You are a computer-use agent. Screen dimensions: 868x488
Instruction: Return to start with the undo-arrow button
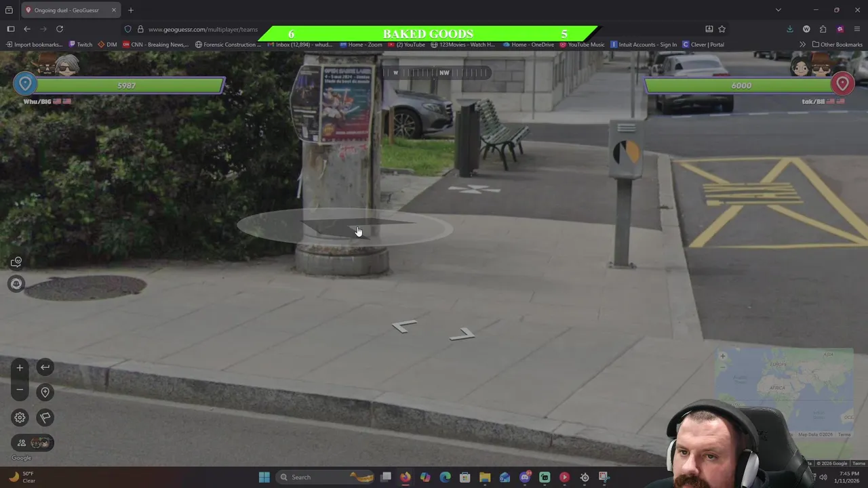[45, 367]
